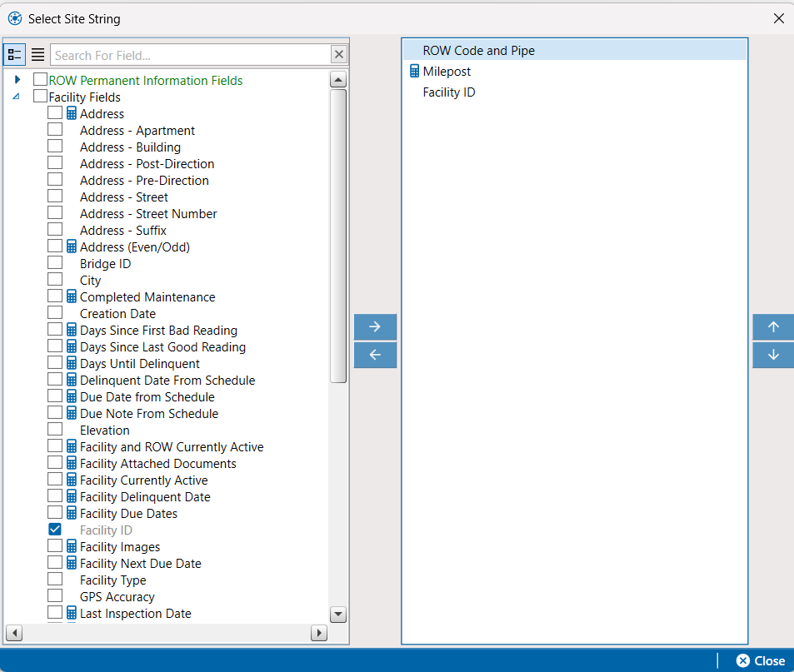Enable the City field
The image size is (794, 672).
[54, 280]
